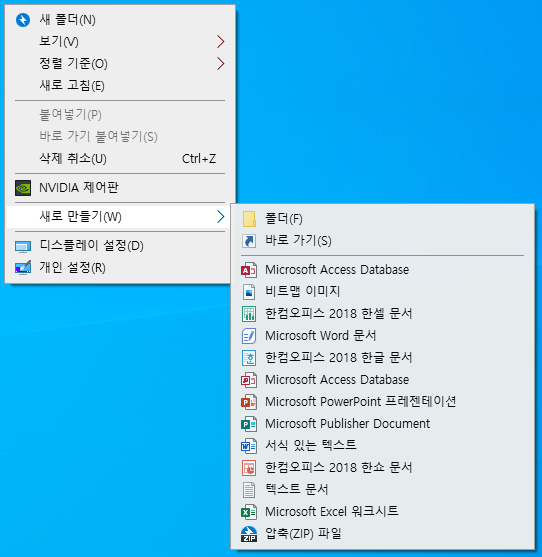The height and width of the screenshot is (557, 542).
Task: Create Microsoft PowerPoint 프레젠테이션
Action: coord(383,402)
